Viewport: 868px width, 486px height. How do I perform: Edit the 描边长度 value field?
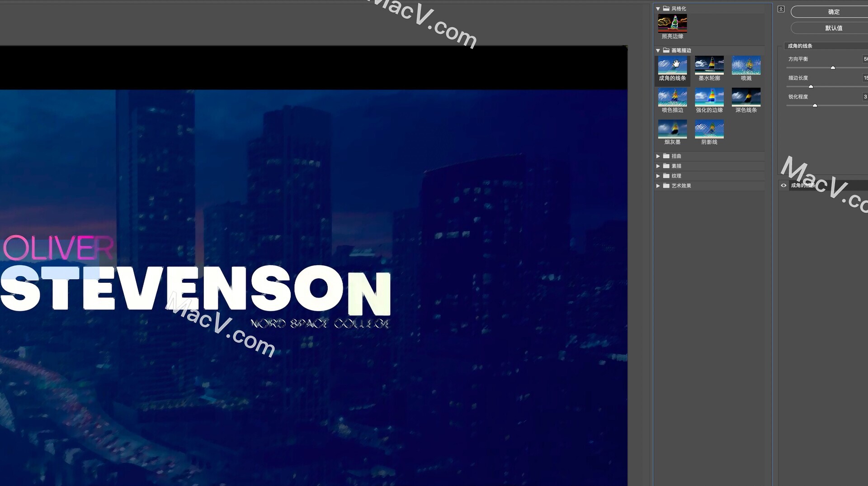865,77
